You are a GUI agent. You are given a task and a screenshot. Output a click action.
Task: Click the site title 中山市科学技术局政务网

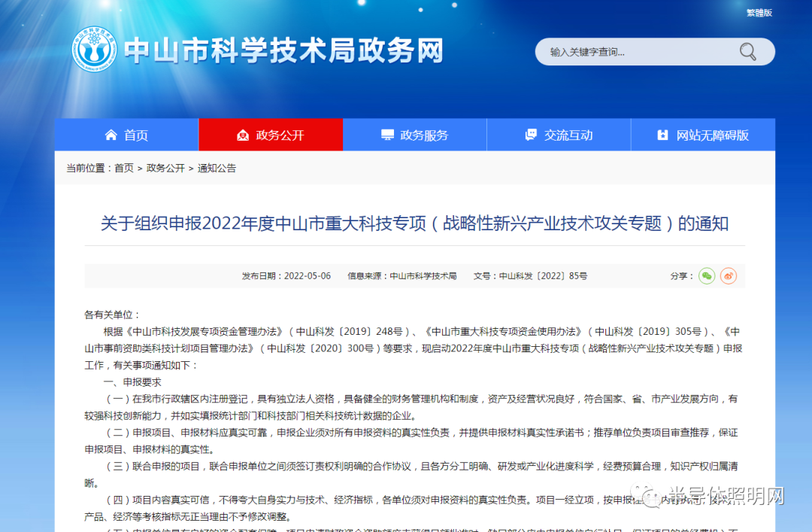[283, 51]
